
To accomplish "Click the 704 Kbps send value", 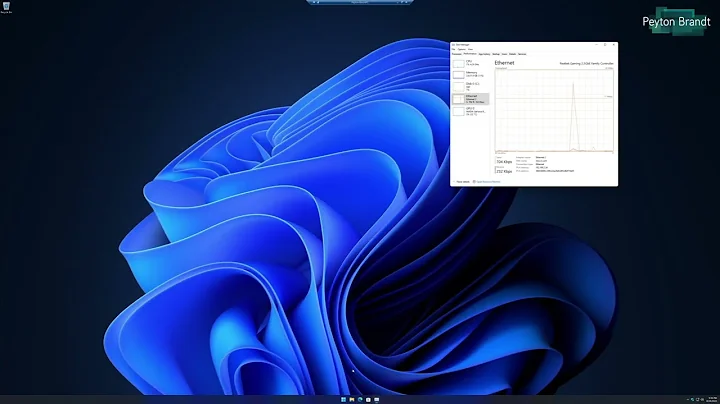I will point(504,162).
